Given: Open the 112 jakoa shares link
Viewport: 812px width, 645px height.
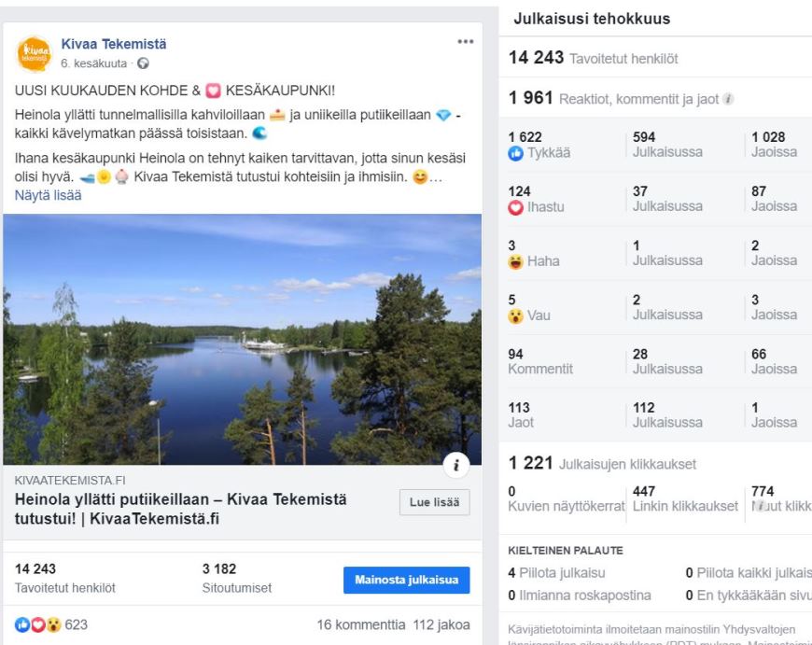Looking at the screenshot, I should click(442, 624).
